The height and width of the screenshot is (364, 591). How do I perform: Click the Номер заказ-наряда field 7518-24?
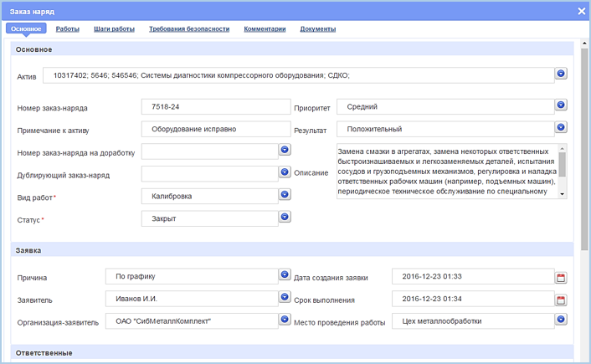click(x=216, y=106)
